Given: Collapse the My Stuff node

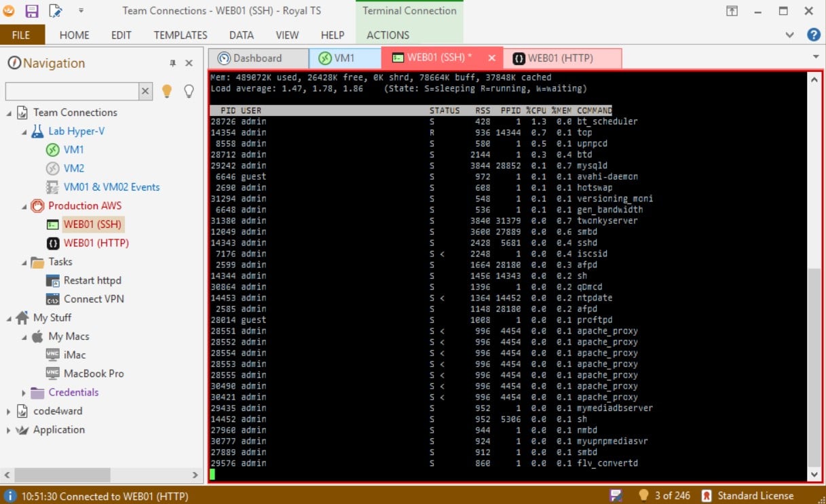Looking at the screenshot, I should click(9, 319).
